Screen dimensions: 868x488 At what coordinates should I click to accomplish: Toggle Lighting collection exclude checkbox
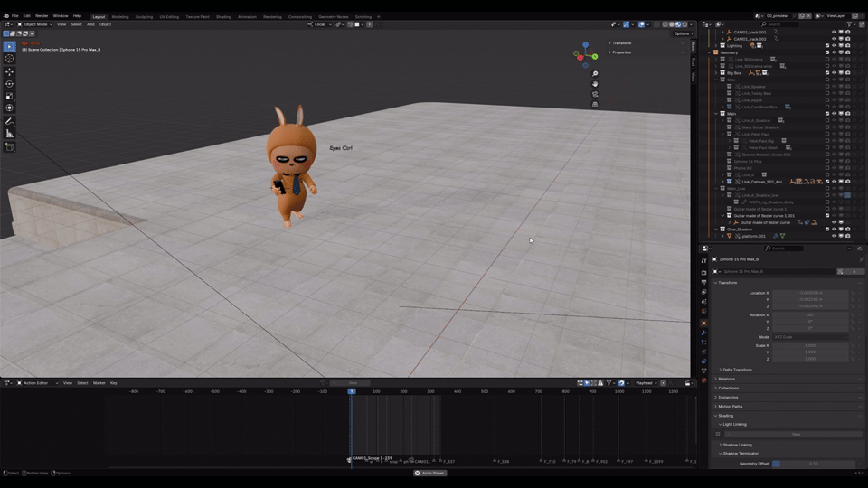pyautogui.click(x=827, y=45)
